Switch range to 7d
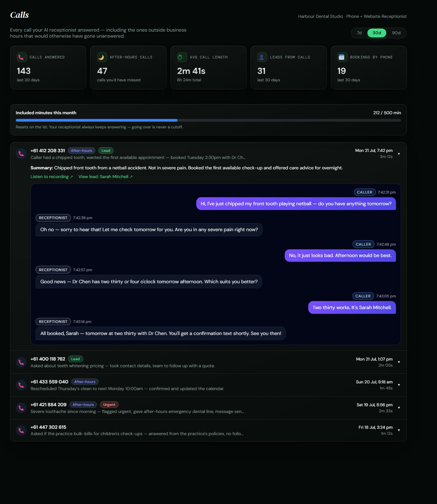This screenshot has width=437, height=504. [x=359, y=33]
